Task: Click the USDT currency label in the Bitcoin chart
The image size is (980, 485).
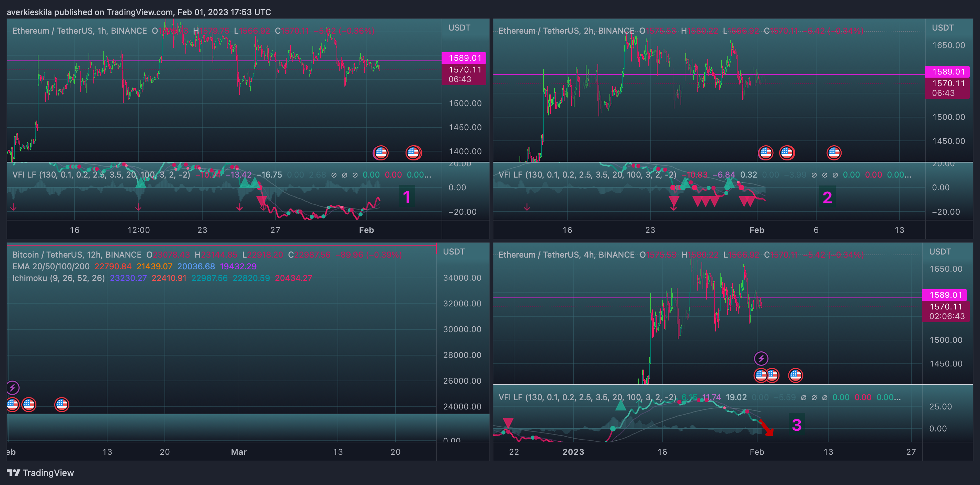Action: coord(454,252)
